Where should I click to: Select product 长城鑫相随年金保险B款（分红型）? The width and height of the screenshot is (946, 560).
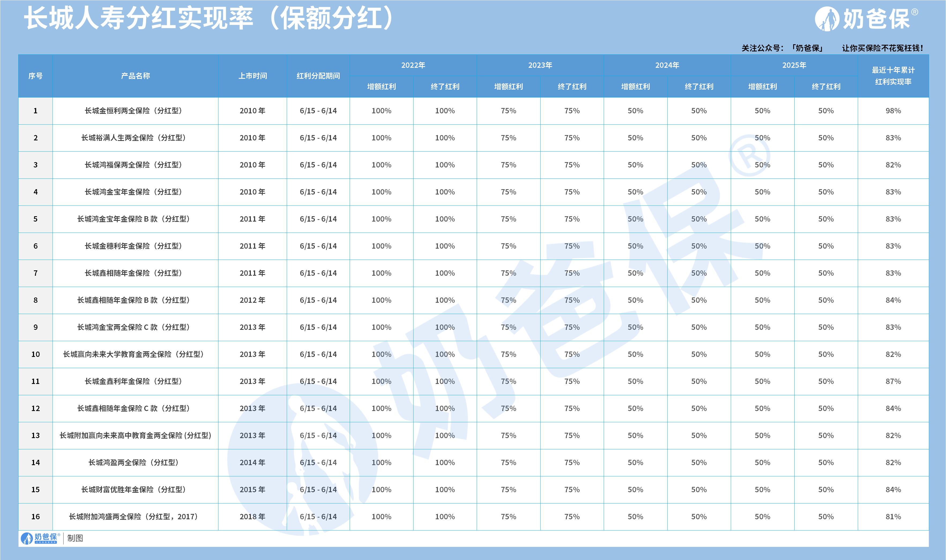point(135,300)
